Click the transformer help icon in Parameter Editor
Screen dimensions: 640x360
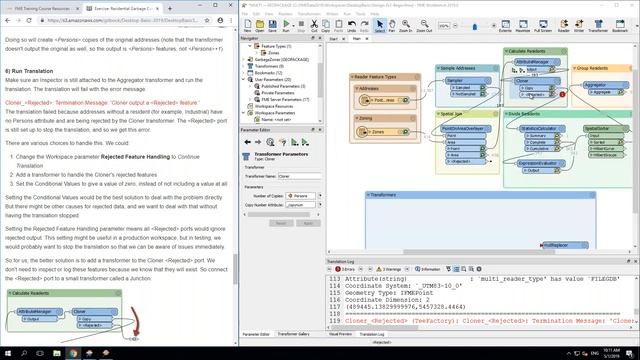coord(282,142)
